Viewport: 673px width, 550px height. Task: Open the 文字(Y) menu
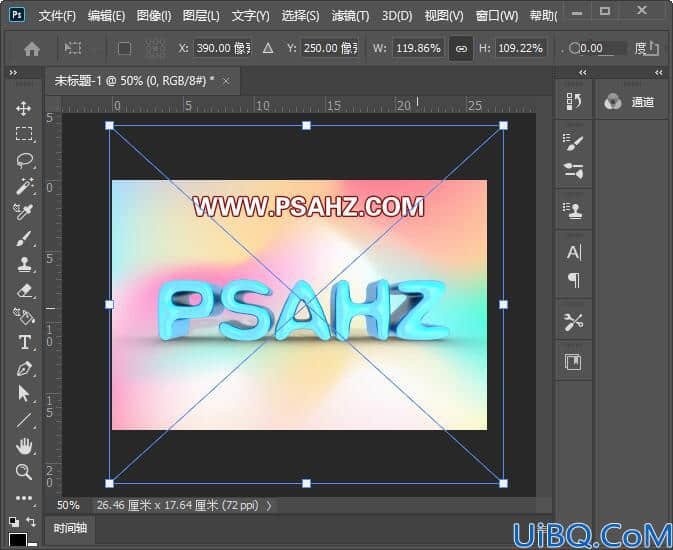click(x=251, y=16)
